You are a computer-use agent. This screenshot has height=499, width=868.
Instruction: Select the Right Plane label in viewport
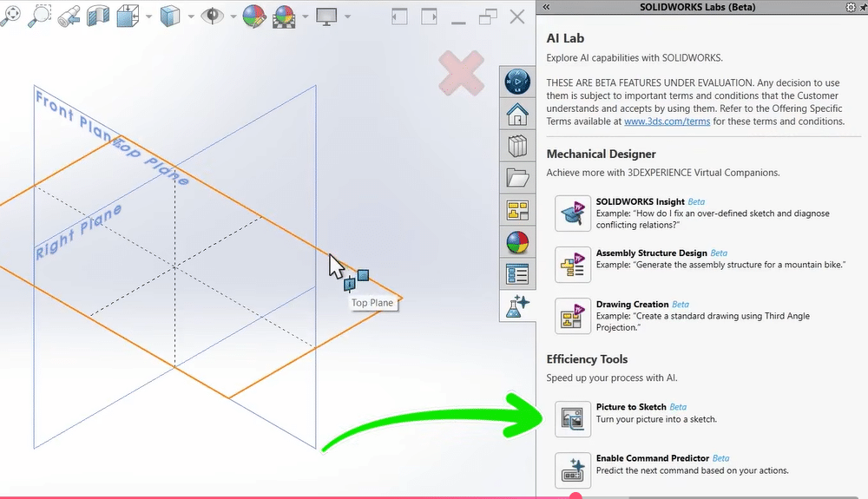(x=78, y=232)
